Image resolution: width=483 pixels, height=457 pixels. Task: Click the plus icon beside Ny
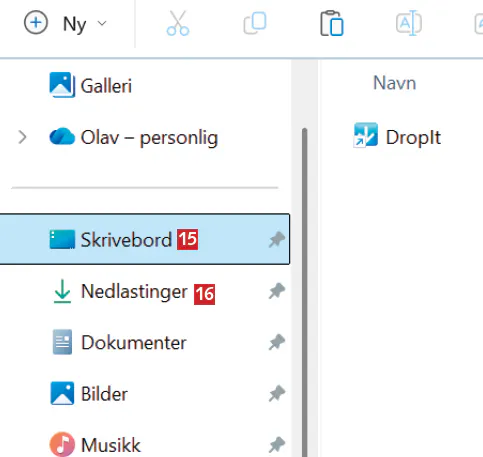(36, 23)
